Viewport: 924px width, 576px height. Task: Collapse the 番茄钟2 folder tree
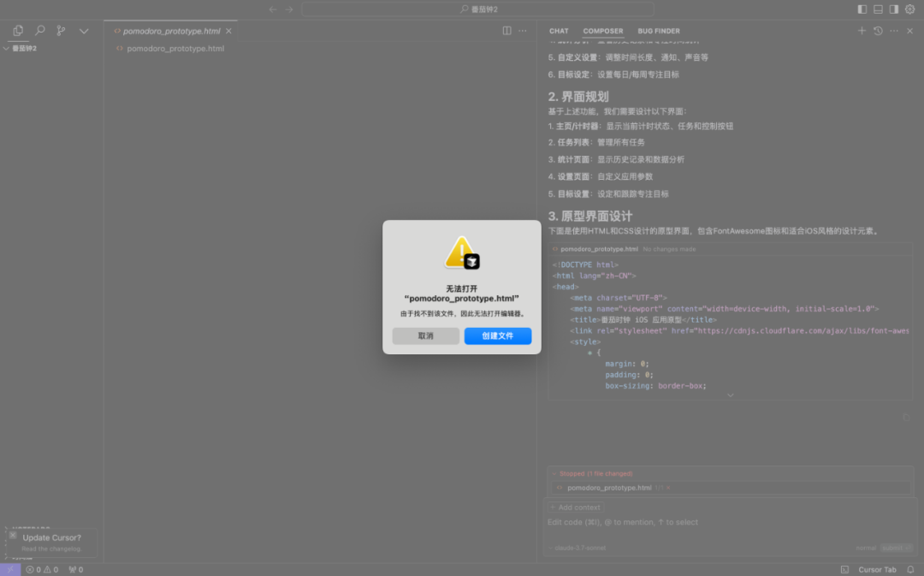[x=7, y=49]
